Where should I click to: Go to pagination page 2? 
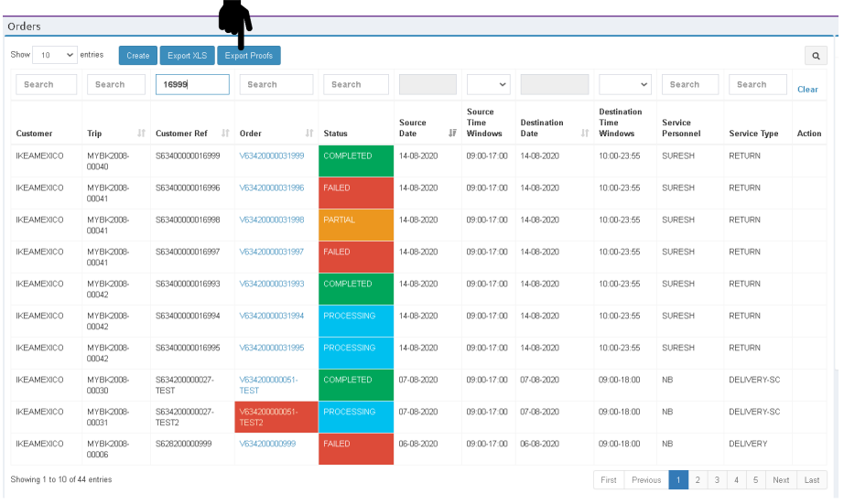click(698, 480)
